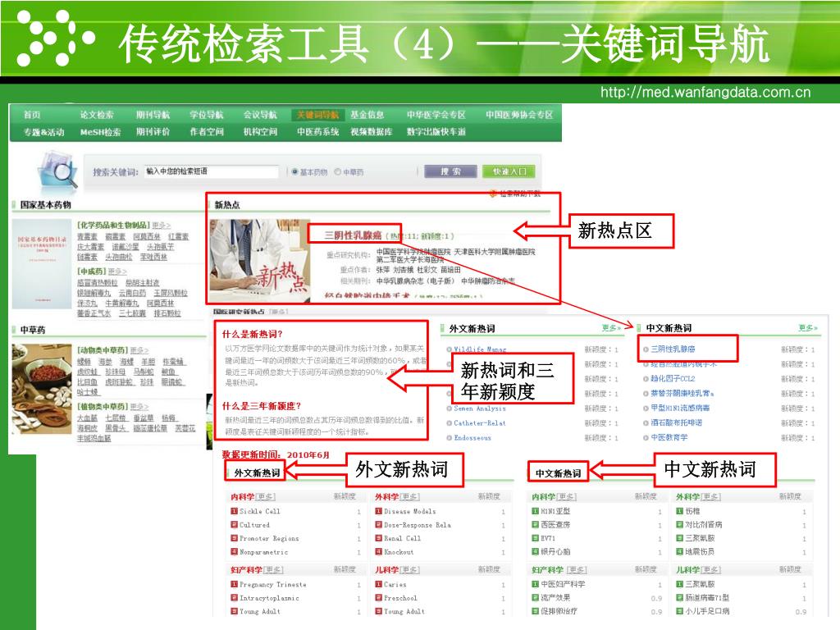
Task: Click the magnifier folder search icon
Action: 58,170
